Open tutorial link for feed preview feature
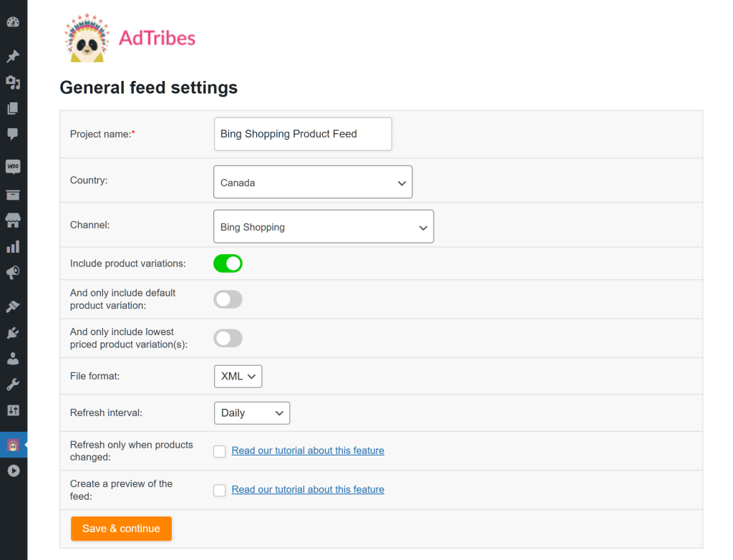This screenshot has height=560, width=733. coord(308,489)
